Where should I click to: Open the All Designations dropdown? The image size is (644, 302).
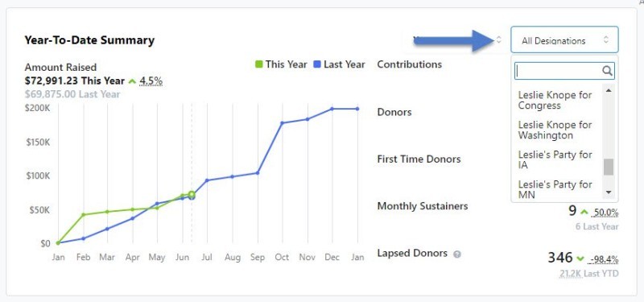564,39
